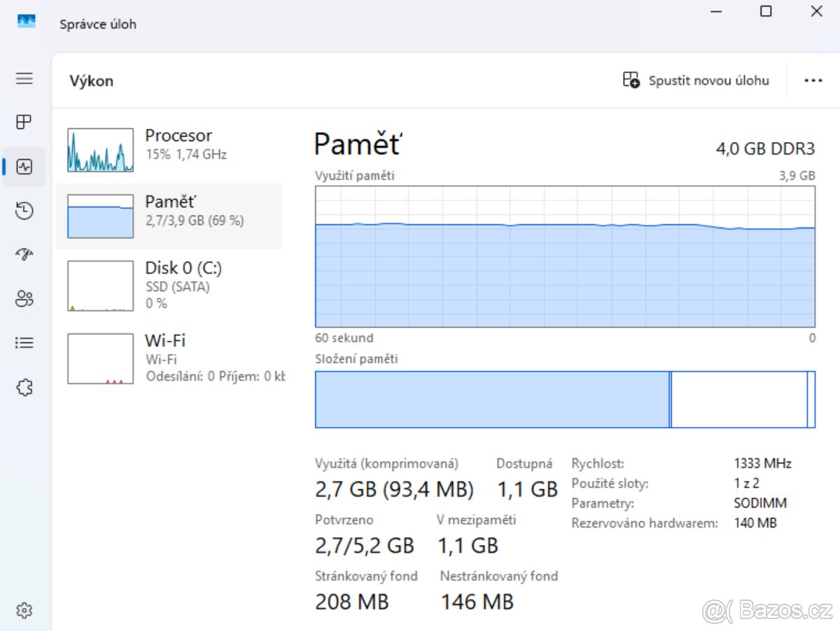Switch to the Users page icon
The height and width of the screenshot is (631, 840).
click(x=24, y=299)
